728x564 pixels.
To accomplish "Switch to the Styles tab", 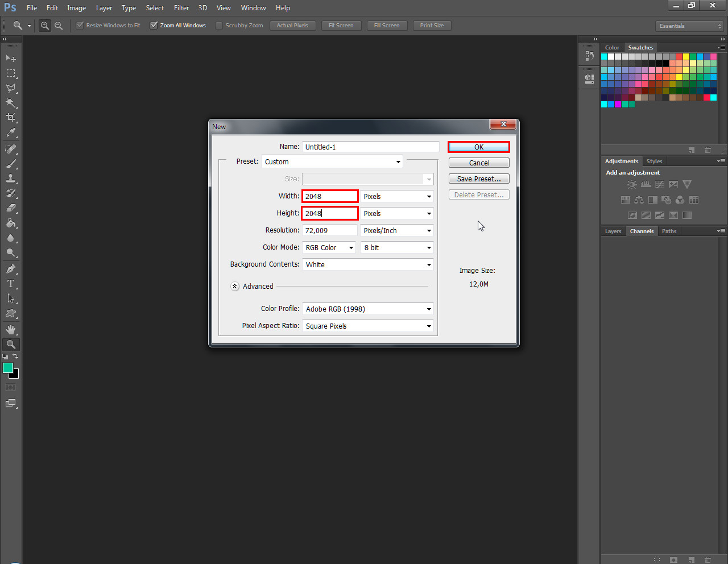I will point(654,161).
